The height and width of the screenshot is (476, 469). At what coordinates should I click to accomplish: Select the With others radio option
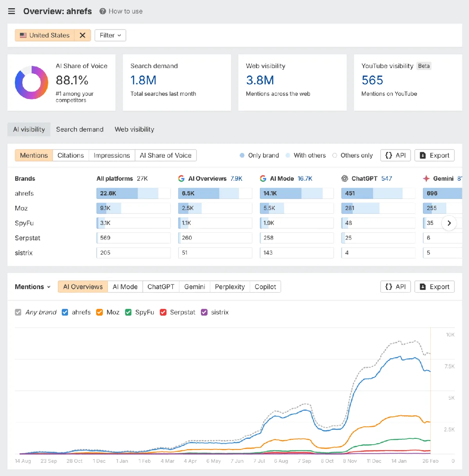point(288,155)
